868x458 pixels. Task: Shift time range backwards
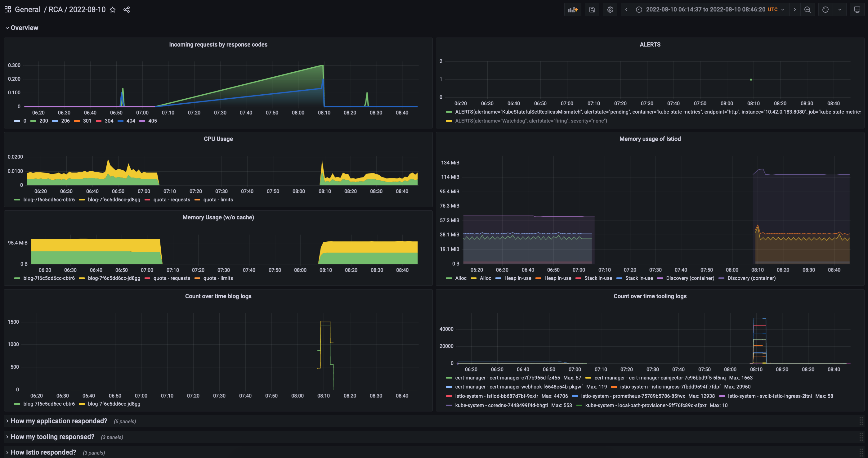point(626,9)
